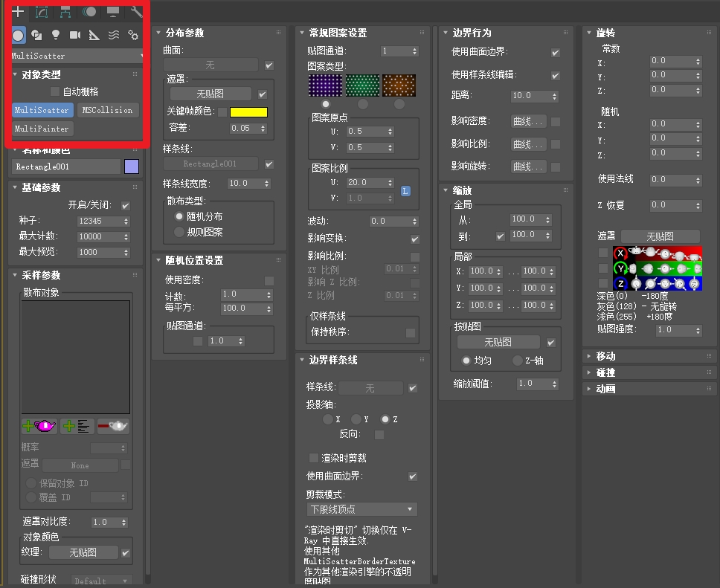Toggle the 影响变换 checkbox
This screenshot has height=588, width=720.
414,239
